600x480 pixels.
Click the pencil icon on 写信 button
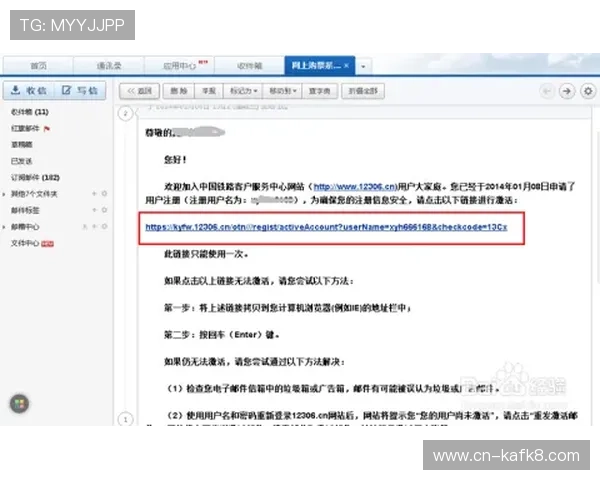pyautogui.click(x=67, y=90)
